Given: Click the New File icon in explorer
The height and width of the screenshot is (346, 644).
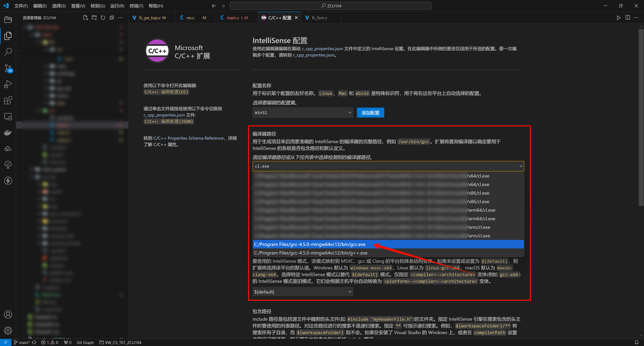Looking at the screenshot, I should pyautogui.click(x=86, y=18).
